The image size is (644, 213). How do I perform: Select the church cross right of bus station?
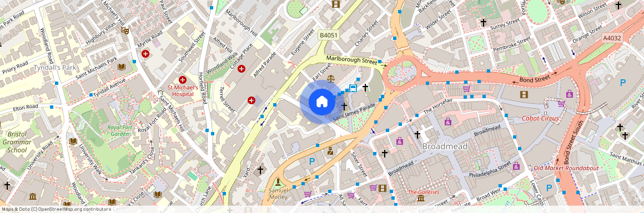pos(365,87)
